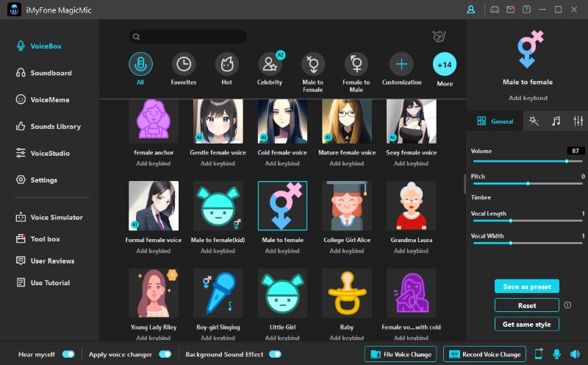588x365 pixels.
Task: Launch Voice Simulator
Action: point(49,217)
